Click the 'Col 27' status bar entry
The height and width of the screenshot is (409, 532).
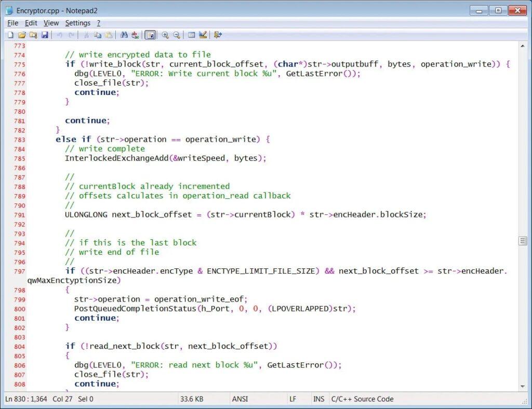62,399
